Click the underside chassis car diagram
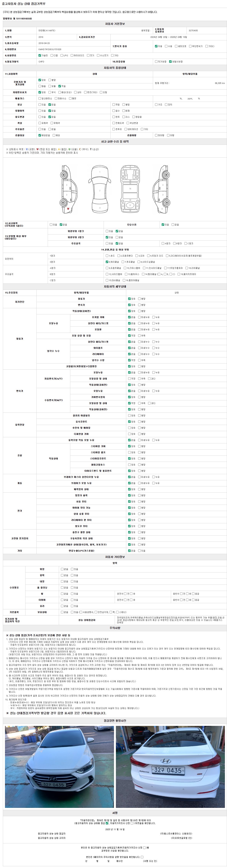 (130, 190)
